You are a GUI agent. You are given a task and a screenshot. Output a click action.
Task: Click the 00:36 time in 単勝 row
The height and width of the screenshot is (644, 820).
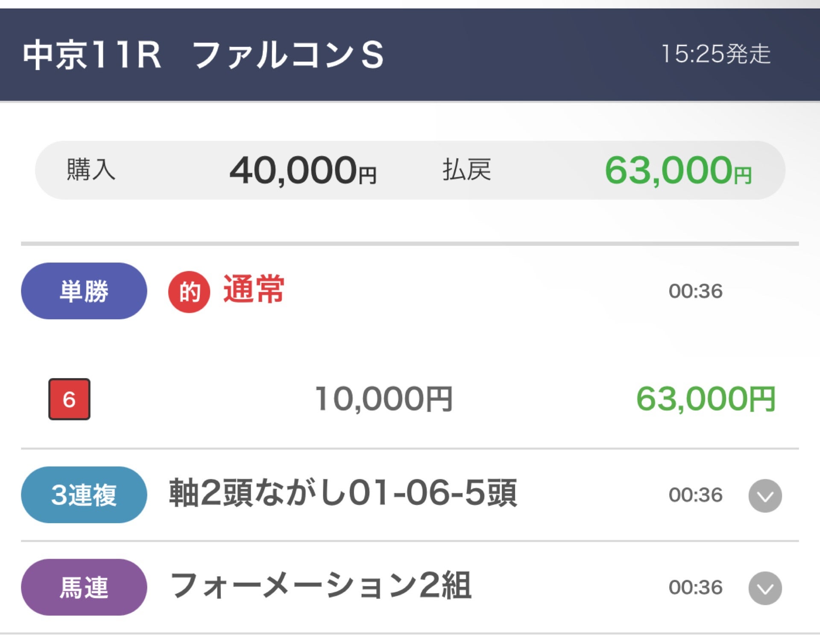tap(695, 291)
